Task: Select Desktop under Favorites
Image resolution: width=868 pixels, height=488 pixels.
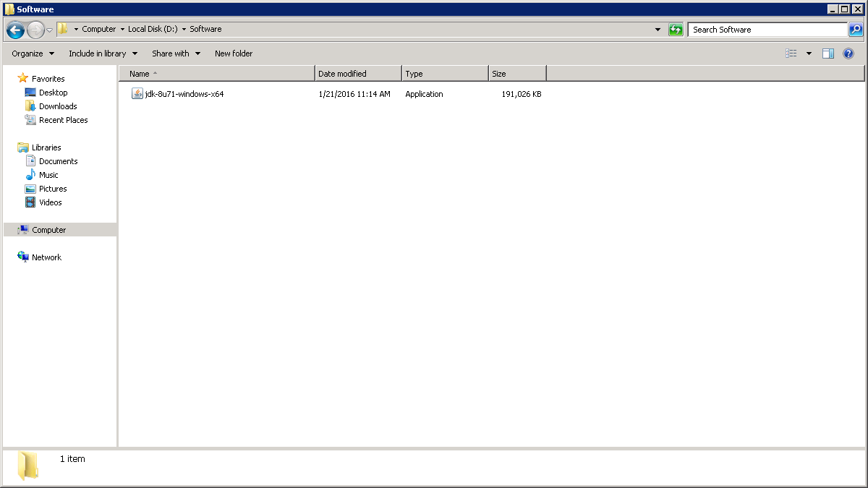Action: pyautogui.click(x=54, y=93)
